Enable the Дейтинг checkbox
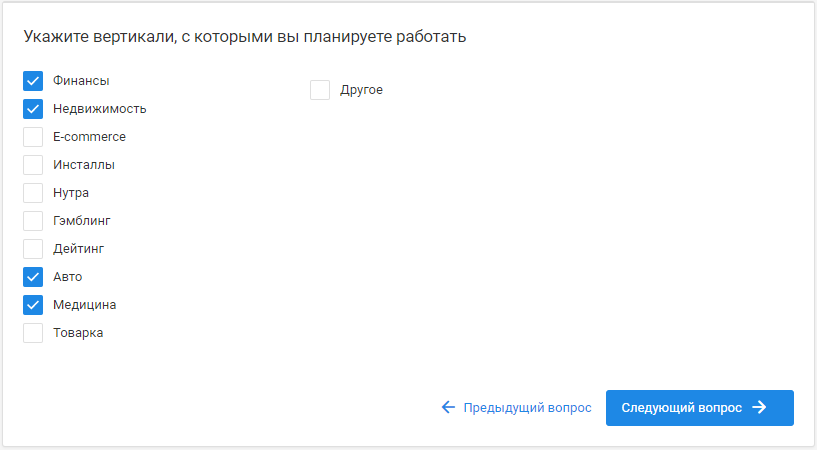The height and width of the screenshot is (450, 817). (x=33, y=249)
